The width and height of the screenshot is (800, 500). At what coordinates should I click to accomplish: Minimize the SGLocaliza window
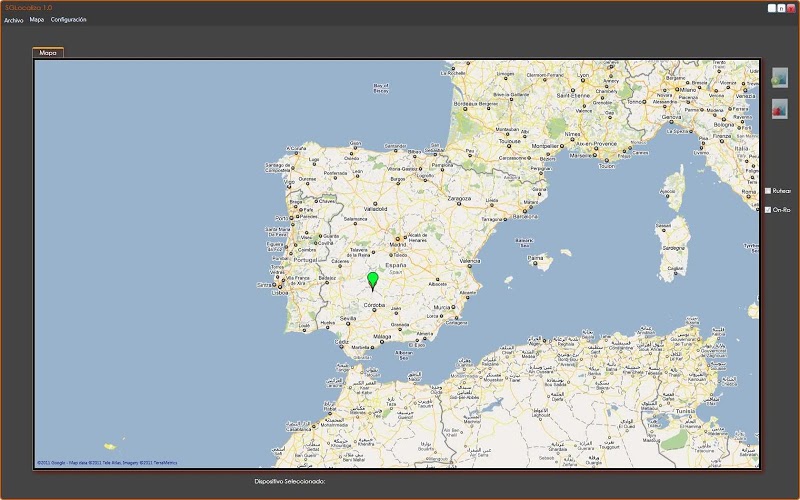point(771,8)
